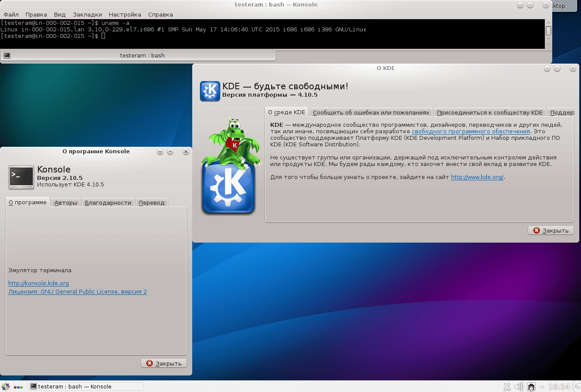Open the partly hidden Поддержка tab in About KDE
This screenshot has width=581, height=392.
(561, 112)
